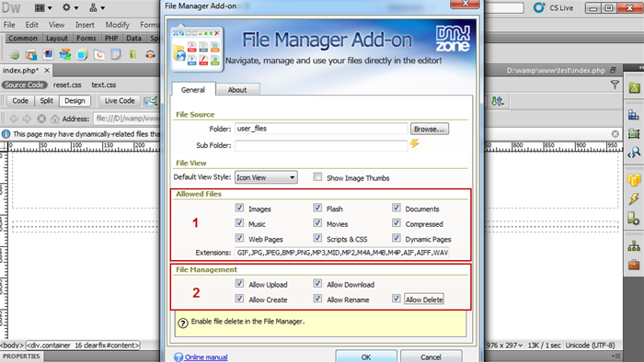
Task: Uncheck the Allow Delete checkbox
Action: point(396,299)
